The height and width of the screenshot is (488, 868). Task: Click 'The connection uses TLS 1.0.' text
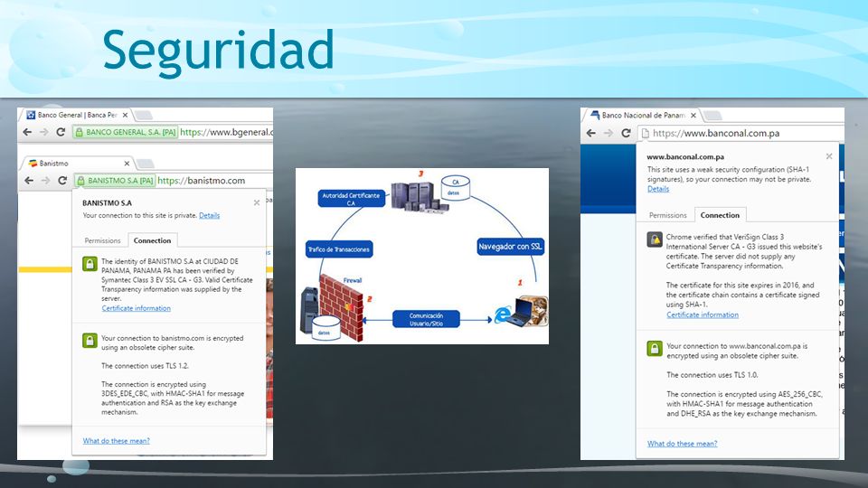coord(712,374)
